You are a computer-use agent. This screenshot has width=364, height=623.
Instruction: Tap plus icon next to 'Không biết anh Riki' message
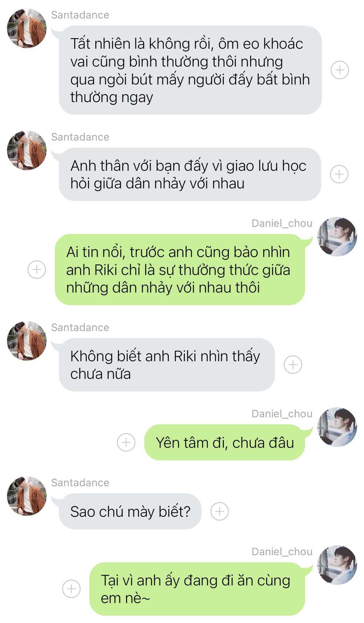tap(293, 365)
